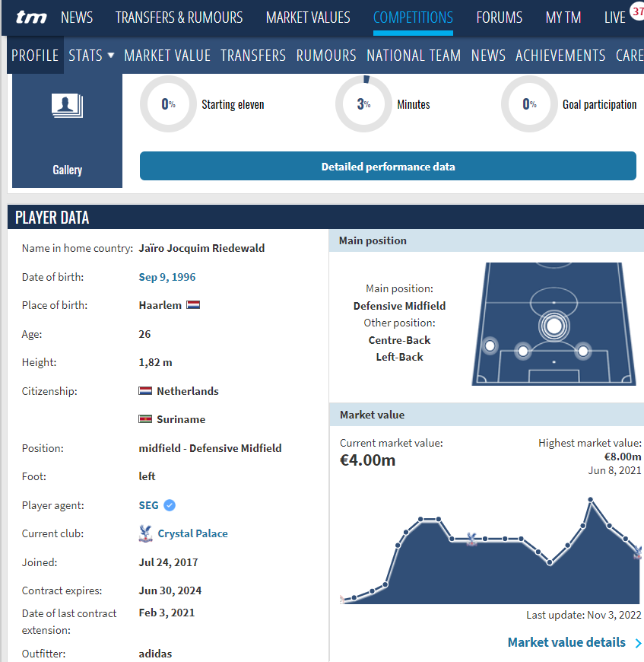Click the peak point on market value graph

pos(590,500)
